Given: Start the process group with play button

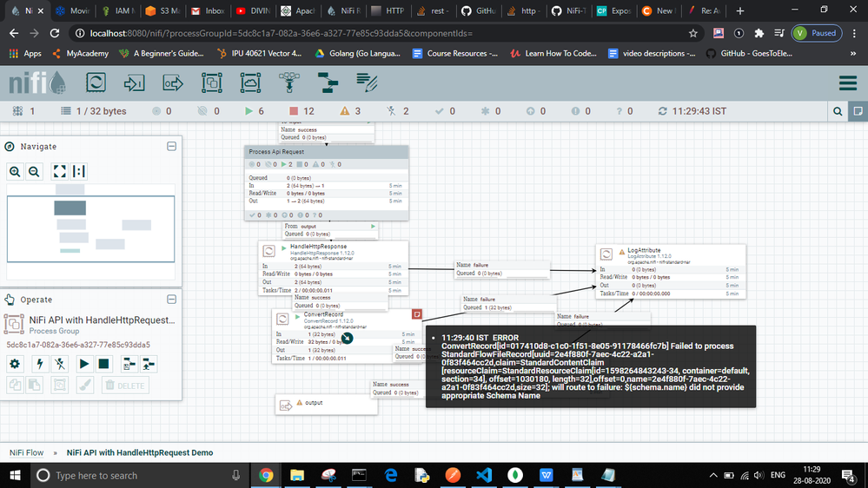Looking at the screenshot, I should [83, 364].
